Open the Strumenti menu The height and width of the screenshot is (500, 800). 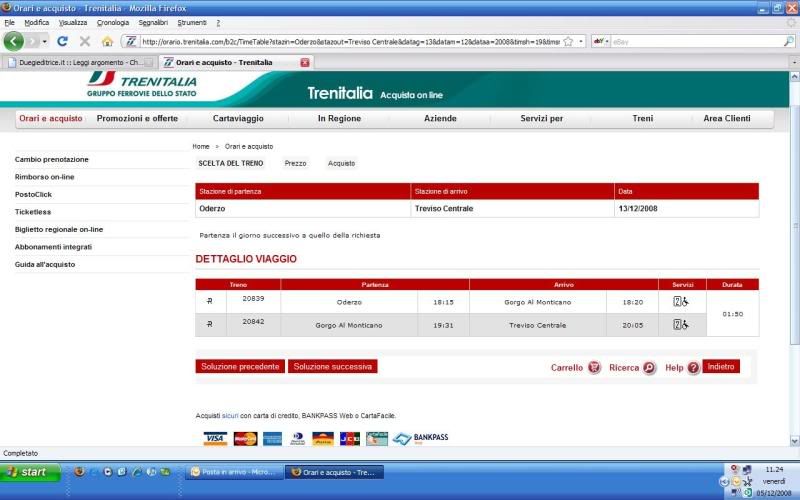pos(192,22)
